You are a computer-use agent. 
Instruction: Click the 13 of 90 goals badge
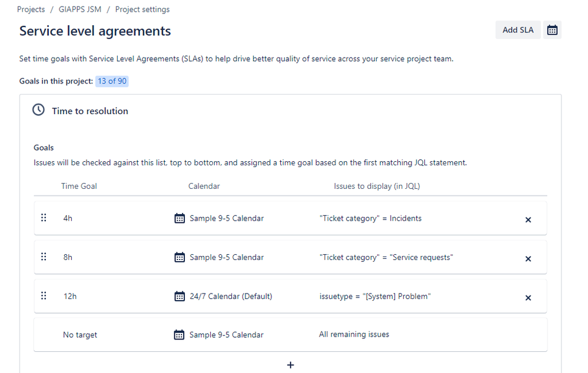pos(112,81)
